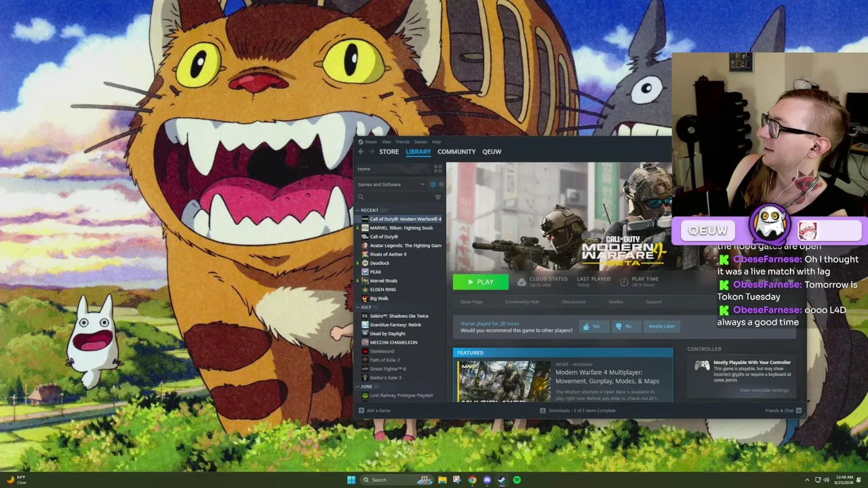Click the PEAK game icon
This screenshot has height=488, width=868.
click(365, 272)
